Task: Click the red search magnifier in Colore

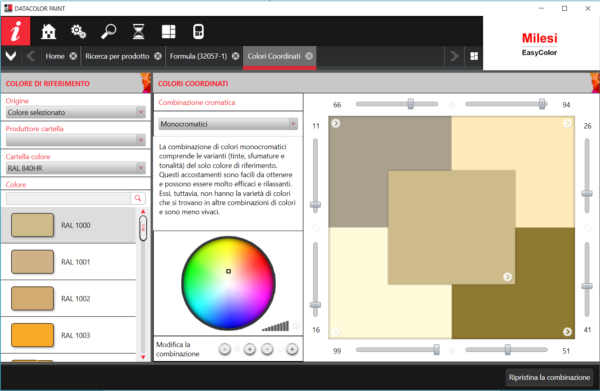Action: tap(138, 198)
